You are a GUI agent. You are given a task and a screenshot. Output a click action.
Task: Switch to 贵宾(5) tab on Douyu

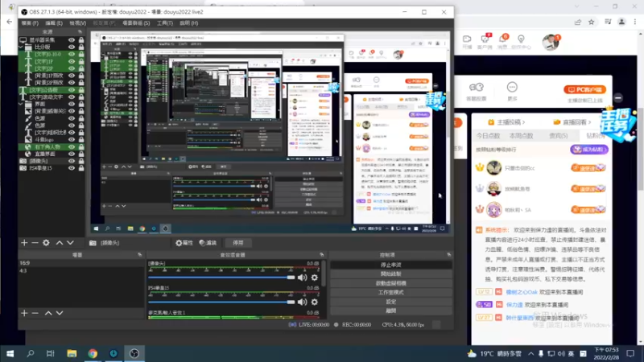(558, 136)
